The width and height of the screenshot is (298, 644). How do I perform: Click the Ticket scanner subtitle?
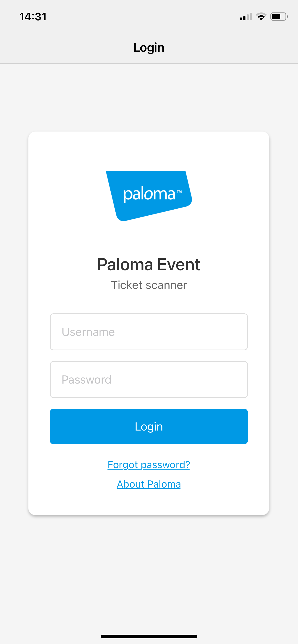[149, 285]
